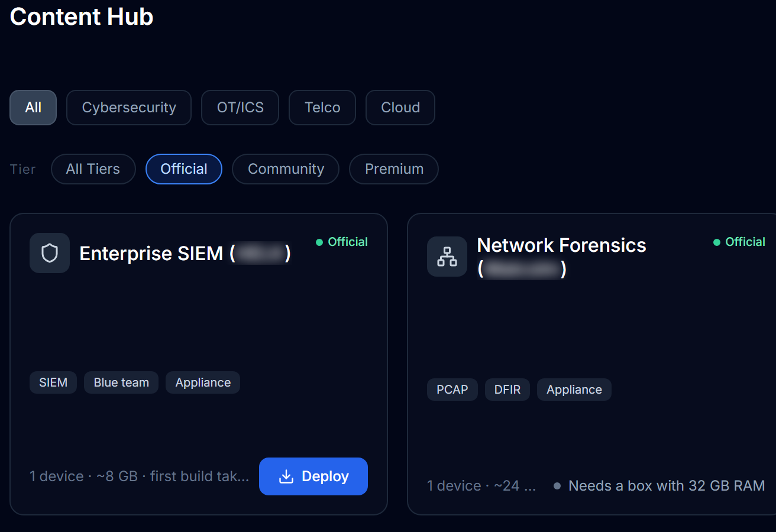Click 'Needs a box with 32 GB RAM' note
The width and height of the screenshot is (776, 532).
667,486
